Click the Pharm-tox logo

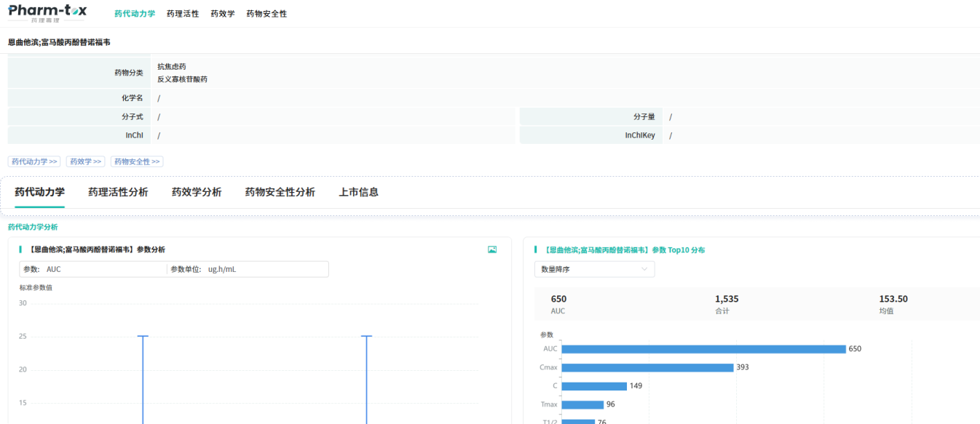(x=47, y=12)
